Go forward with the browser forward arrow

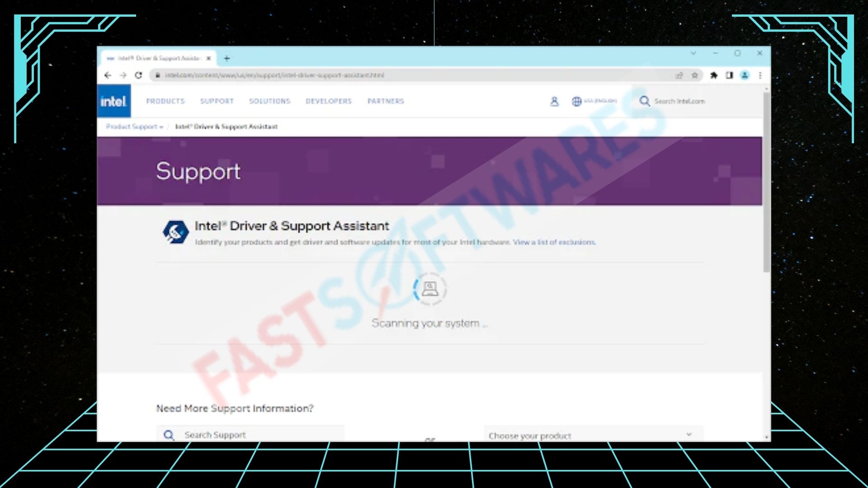coord(123,75)
